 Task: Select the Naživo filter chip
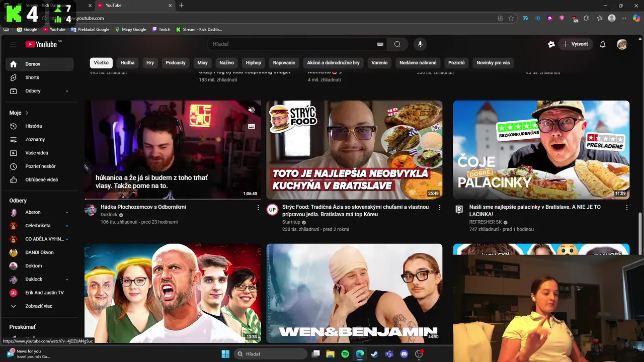tap(226, 63)
